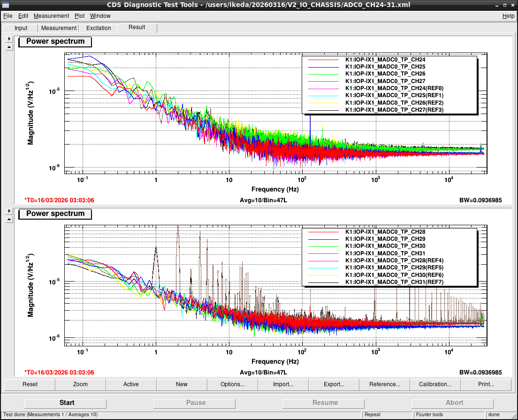Click the Zoom button
The height and width of the screenshot is (420, 518).
pyautogui.click(x=80, y=384)
